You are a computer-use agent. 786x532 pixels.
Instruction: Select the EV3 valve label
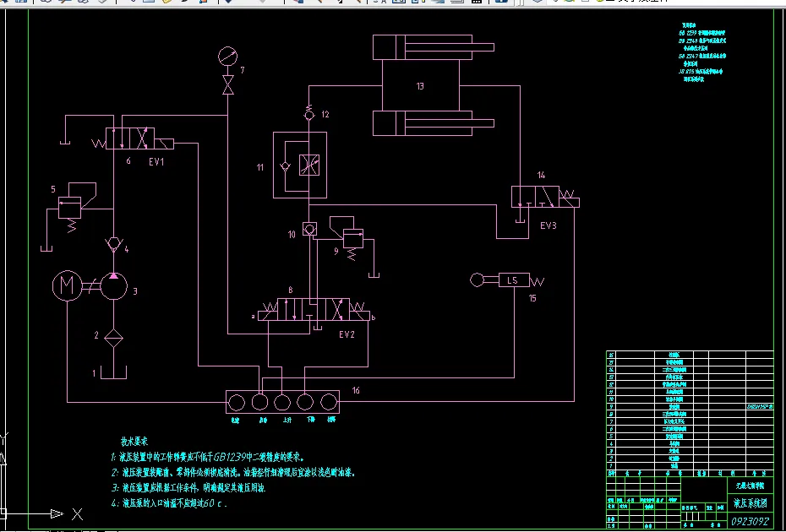click(549, 226)
